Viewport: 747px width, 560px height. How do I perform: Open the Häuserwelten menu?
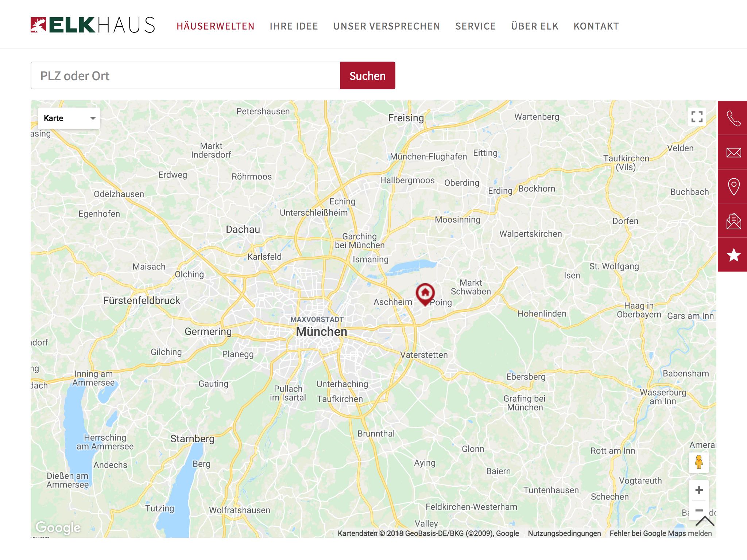pos(216,26)
